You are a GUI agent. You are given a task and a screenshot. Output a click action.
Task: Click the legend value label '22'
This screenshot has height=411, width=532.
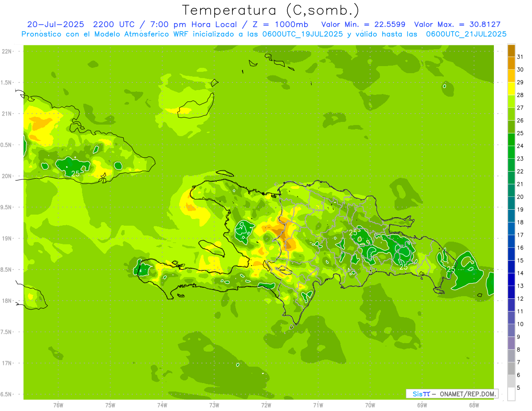point(520,171)
